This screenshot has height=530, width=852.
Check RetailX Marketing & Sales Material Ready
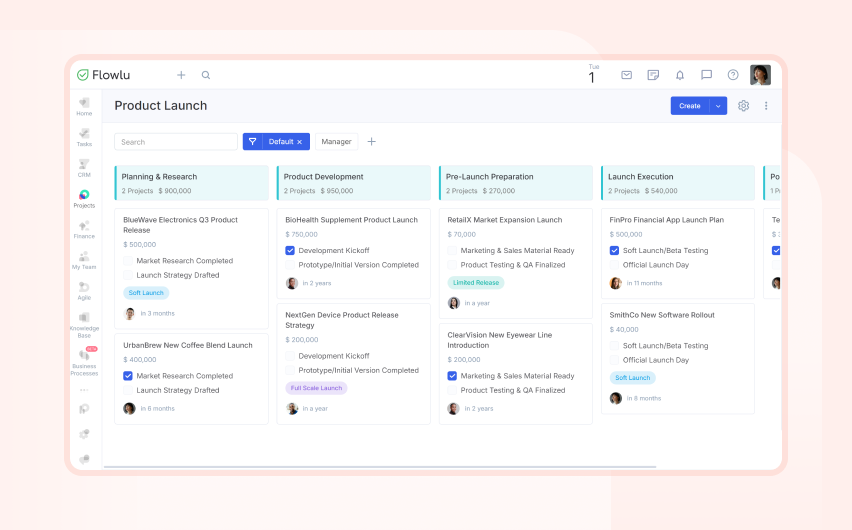pyautogui.click(x=452, y=251)
